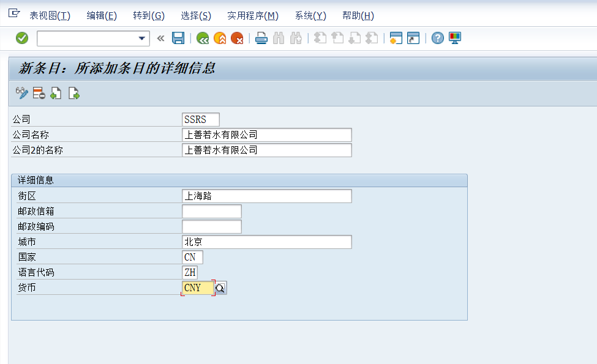This screenshot has width=597, height=364.
Task: Confirm input with the green checkmark button
Action: point(22,38)
